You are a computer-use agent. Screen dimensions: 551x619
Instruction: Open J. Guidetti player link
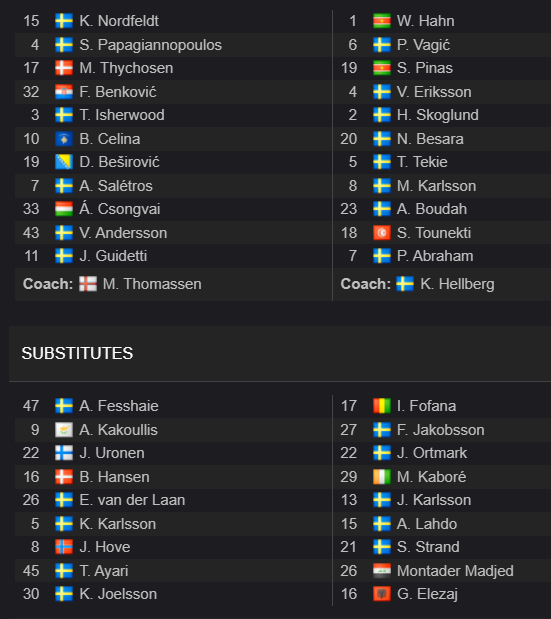113,256
